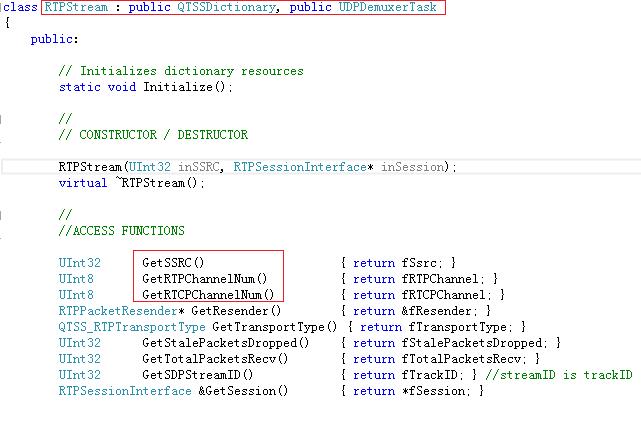Click the &GetSession() function name

(x=243, y=391)
